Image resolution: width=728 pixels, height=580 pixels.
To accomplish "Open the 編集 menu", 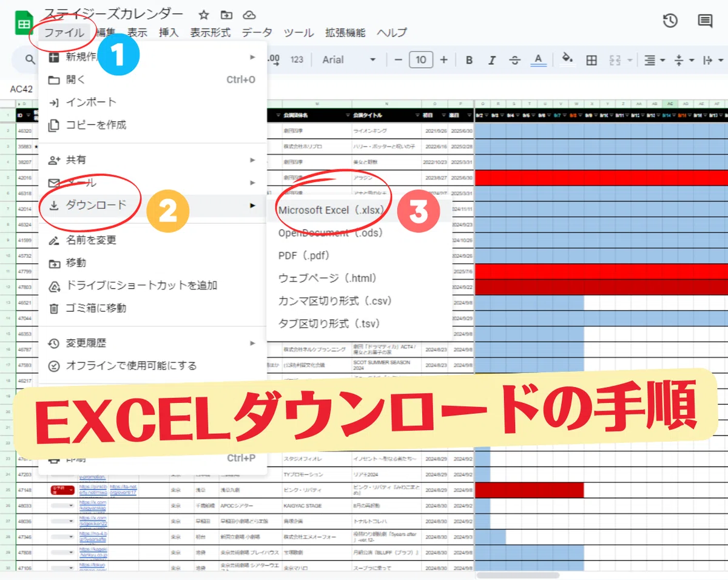I will tap(106, 33).
